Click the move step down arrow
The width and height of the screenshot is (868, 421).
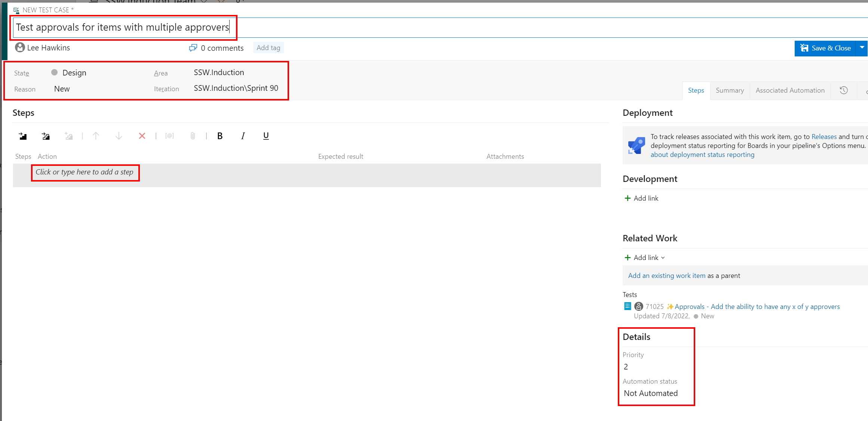tap(119, 136)
